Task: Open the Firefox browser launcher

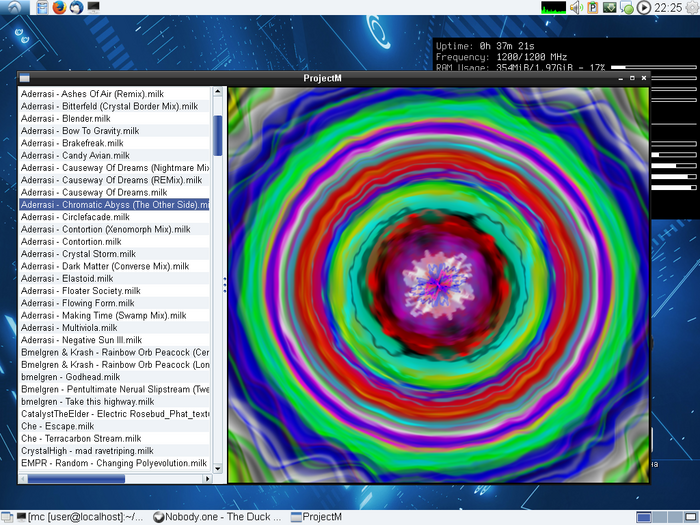Action: click(59, 8)
